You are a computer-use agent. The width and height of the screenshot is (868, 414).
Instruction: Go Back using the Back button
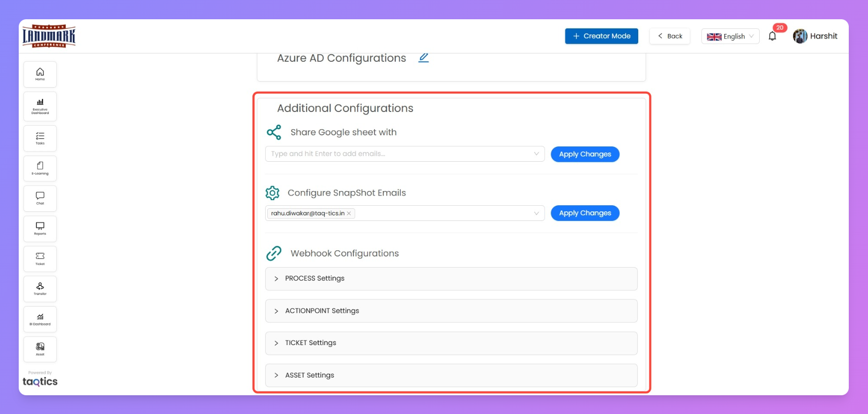click(670, 36)
